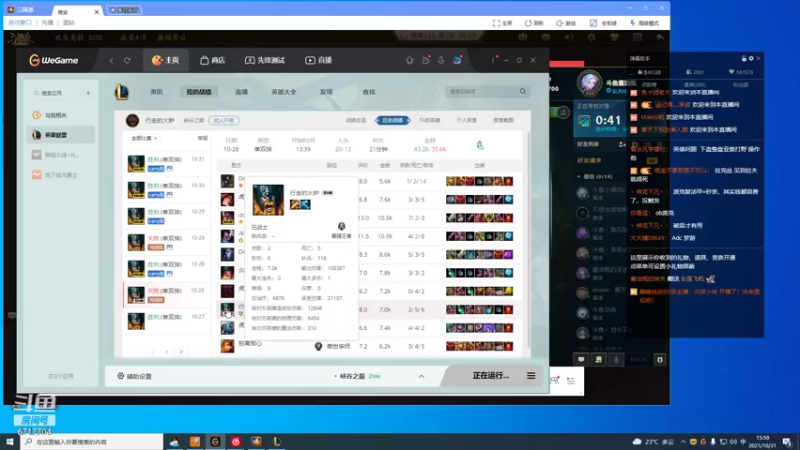Screen dimensions: 800x450
Task: Go to next page of match list
Action: tap(181, 352)
